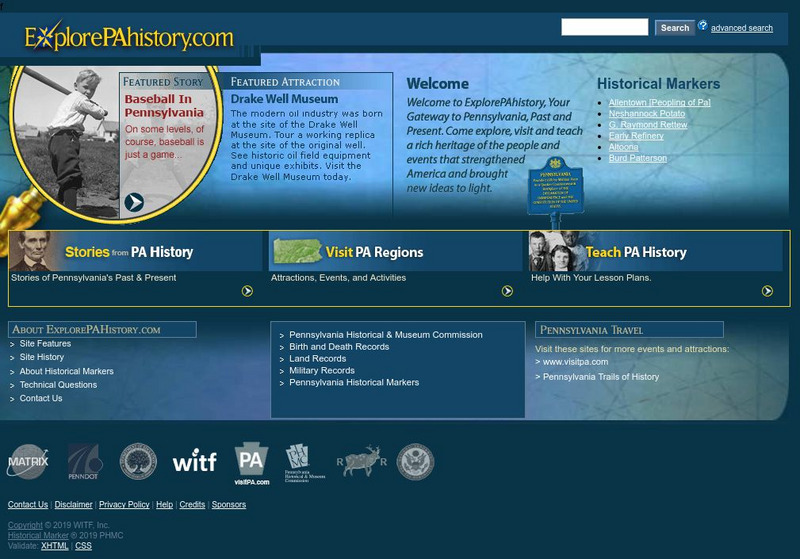Click the Historical Markers heading
Image resolution: width=800 pixels, height=559 pixels.
(x=658, y=84)
